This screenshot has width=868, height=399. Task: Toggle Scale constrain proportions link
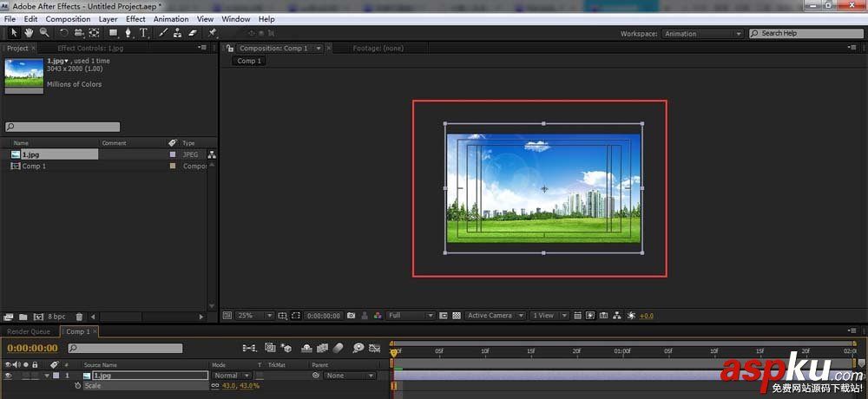[x=215, y=385]
